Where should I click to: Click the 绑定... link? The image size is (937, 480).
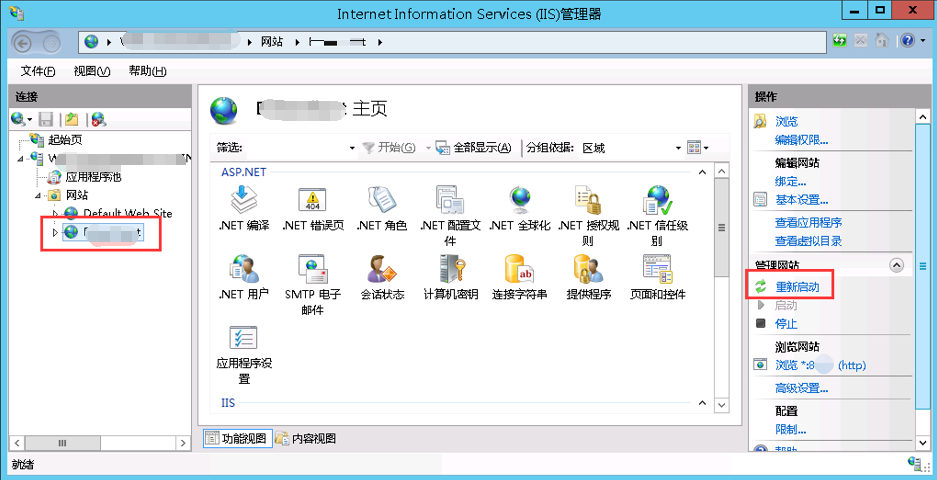(x=791, y=182)
